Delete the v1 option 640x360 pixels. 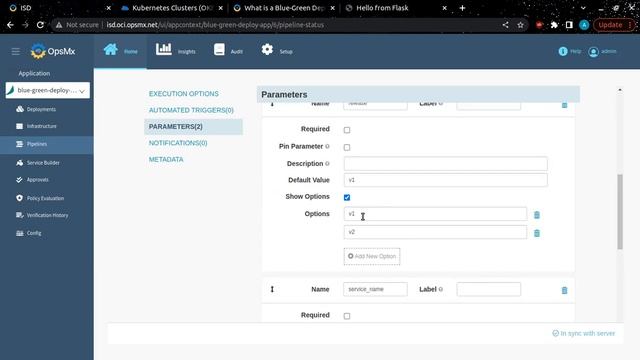537,215
